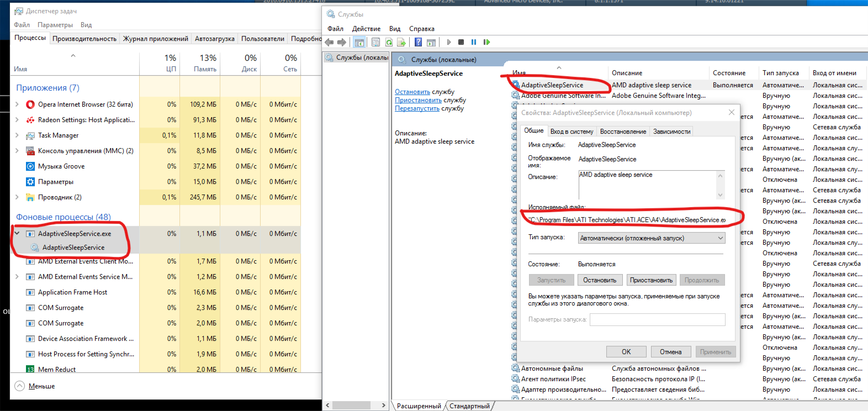This screenshot has height=411, width=868.
Task: Click the Refresh icon in Services toolbar
Action: [x=389, y=42]
